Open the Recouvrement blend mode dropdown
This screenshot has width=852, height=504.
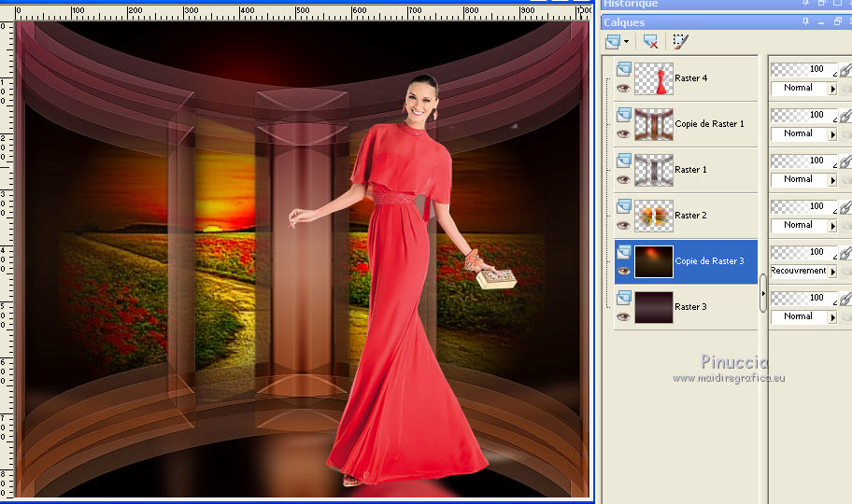832,271
